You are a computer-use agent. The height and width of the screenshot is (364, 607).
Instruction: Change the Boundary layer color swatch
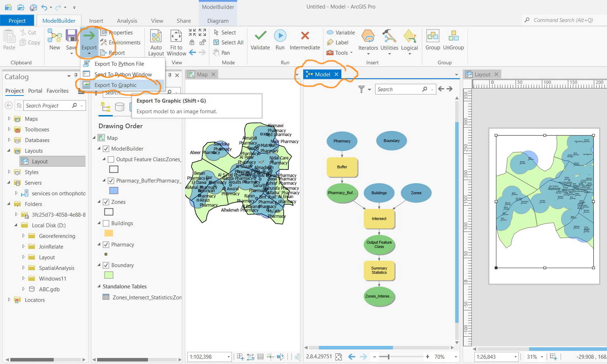[x=108, y=275]
